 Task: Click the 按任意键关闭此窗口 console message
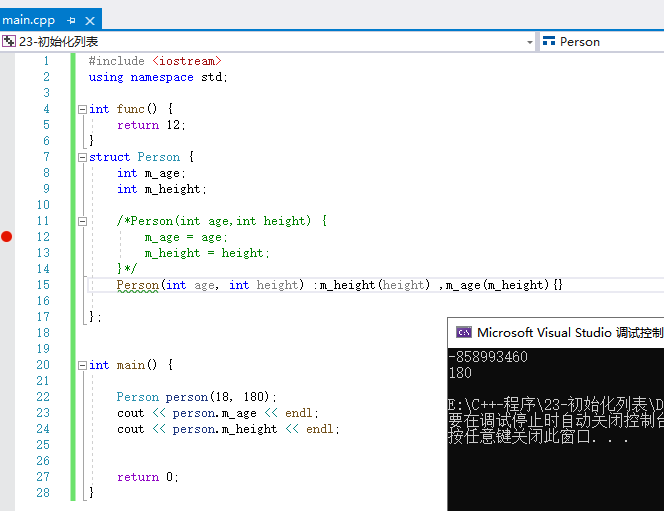538,436
